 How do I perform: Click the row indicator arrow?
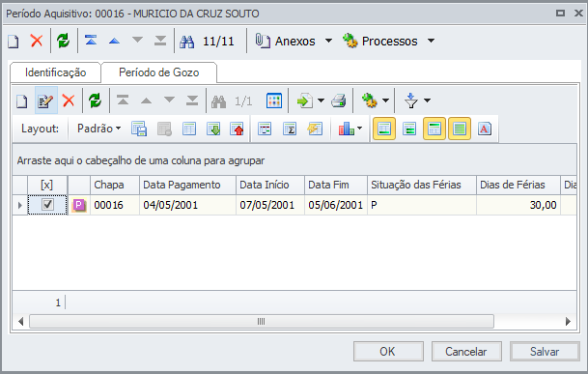pos(20,205)
